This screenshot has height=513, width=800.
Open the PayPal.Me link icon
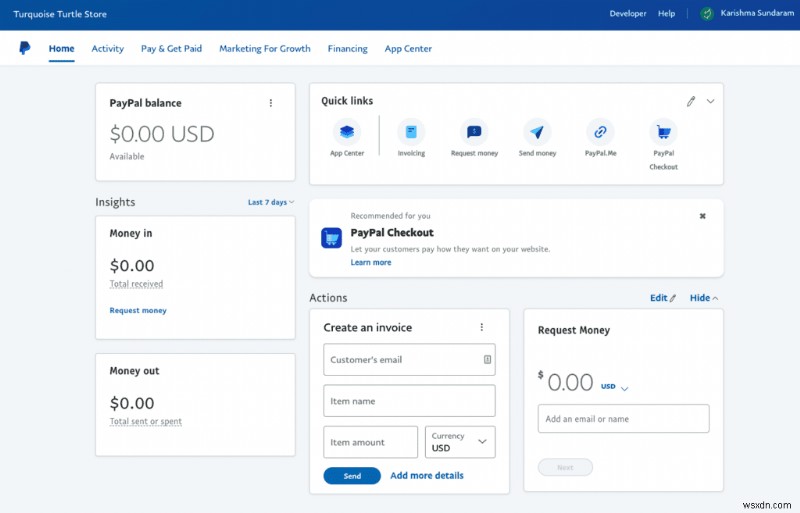(x=601, y=132)
